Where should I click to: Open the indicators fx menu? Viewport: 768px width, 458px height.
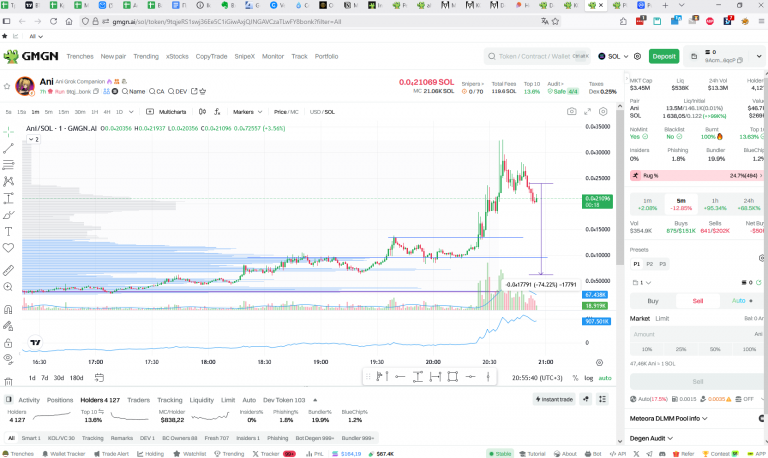(x=217, y=112)
